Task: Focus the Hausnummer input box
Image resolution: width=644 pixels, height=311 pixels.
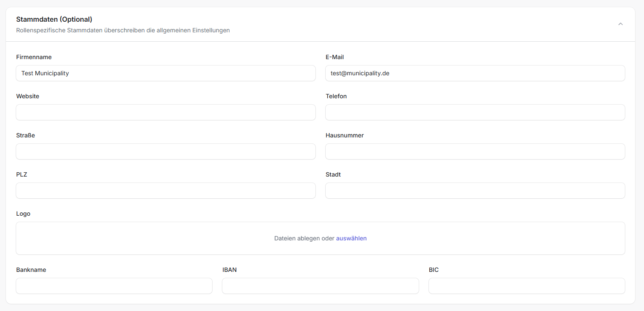Action: coord(475,151)
